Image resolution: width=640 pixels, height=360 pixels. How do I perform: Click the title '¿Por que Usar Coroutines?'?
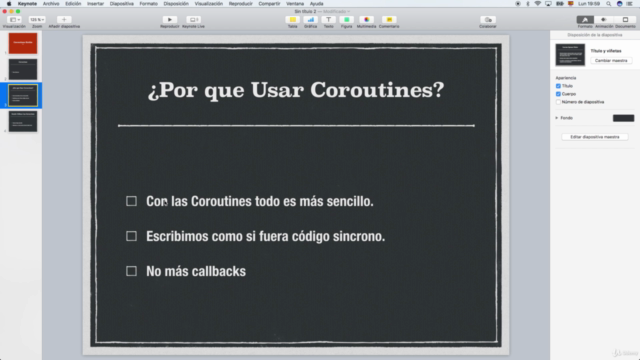296,90
